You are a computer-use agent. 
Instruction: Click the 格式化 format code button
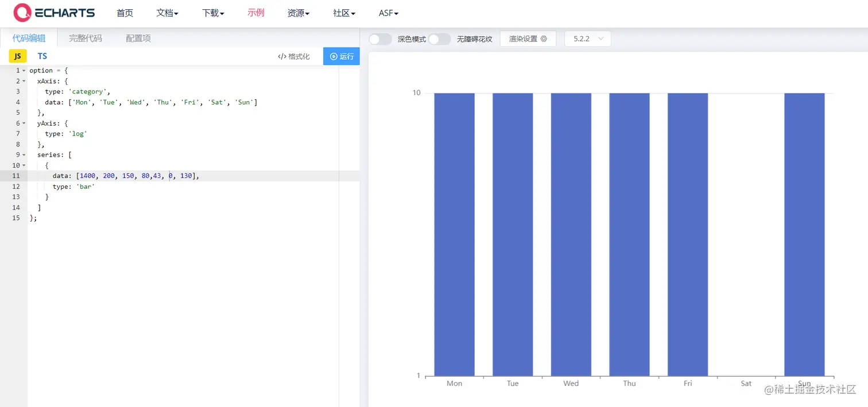pyautogui.click(x=293, y=56)
